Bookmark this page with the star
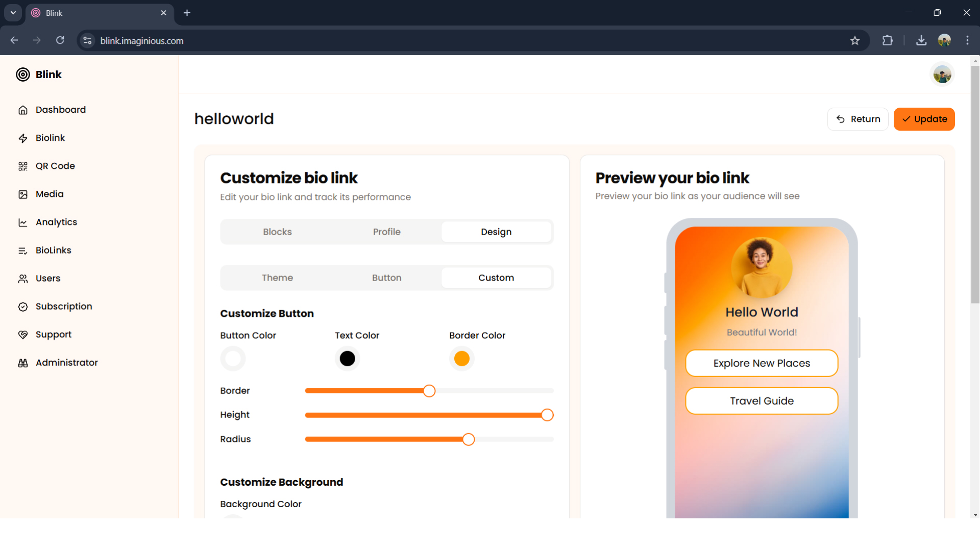The height and width of the screenshot is (551, 980). [855, 40]
